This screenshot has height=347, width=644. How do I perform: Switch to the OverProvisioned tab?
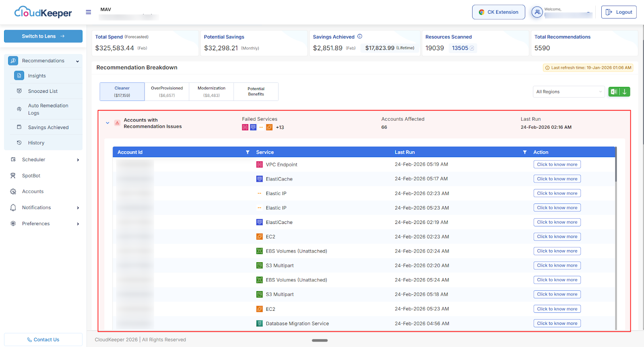[x=167, y=92]
